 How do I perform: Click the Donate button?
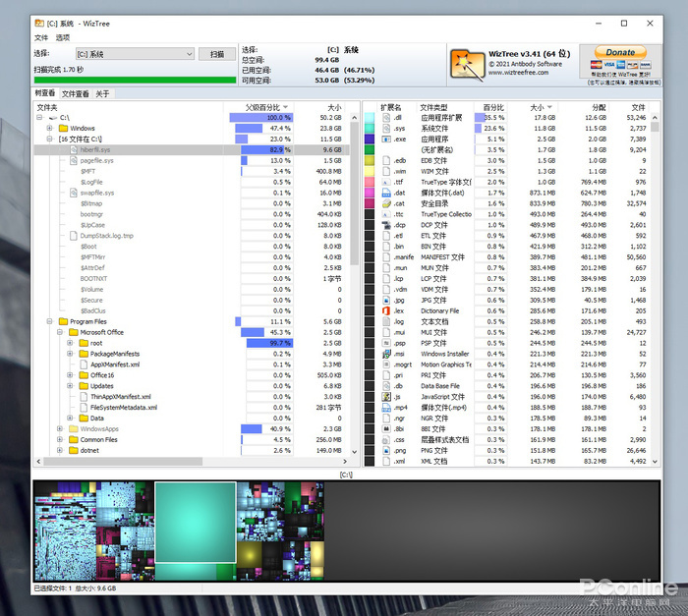(x=619, y=52)
